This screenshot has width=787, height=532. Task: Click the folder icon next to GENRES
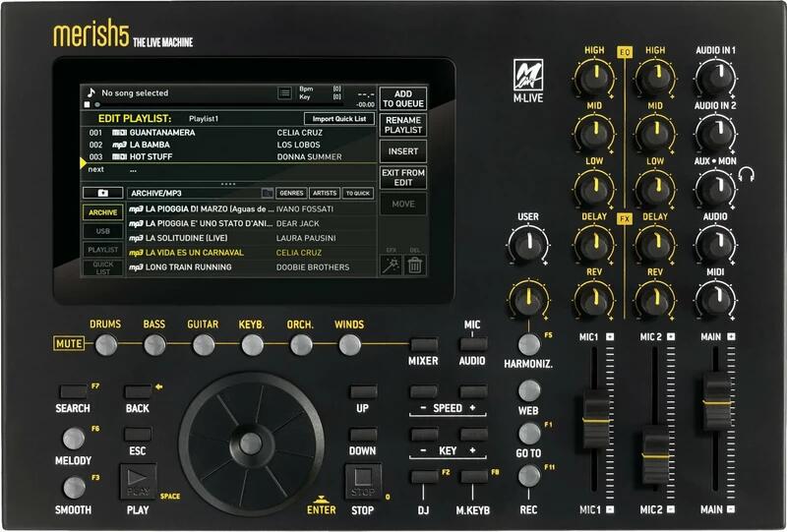pos(267,194)
